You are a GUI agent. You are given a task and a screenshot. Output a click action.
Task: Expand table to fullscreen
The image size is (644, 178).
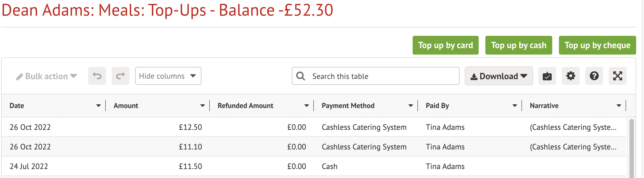click(x=617, y=76)
